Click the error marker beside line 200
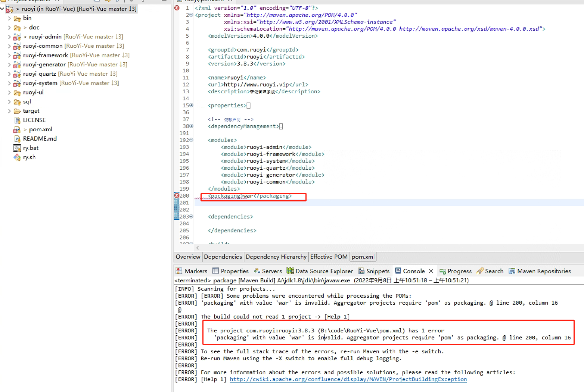This screenshot has height=392, width=584. click(x=177, y=195)
